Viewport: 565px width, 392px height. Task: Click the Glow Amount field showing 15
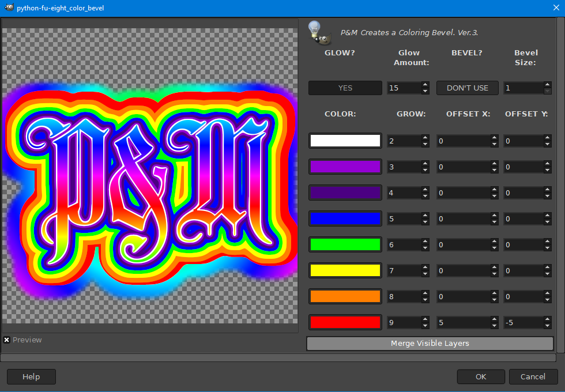pos(404,88)
